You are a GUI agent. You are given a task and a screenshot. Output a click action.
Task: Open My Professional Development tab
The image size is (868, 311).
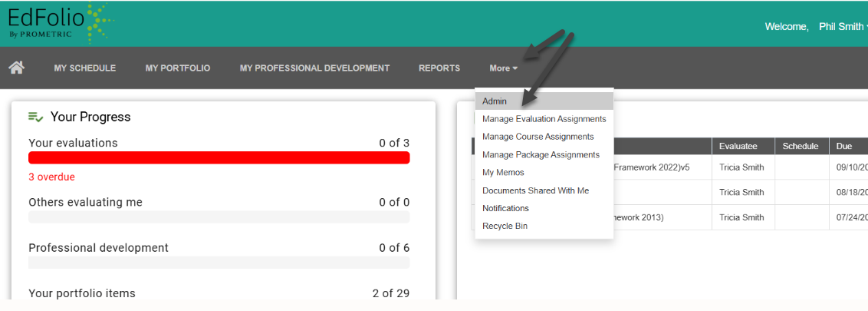[x=314, y=68]
